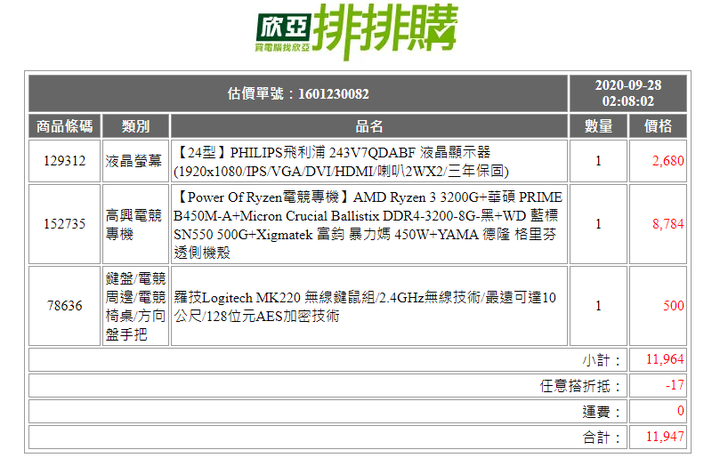Click the 數量 column header
Image resolution: width=720 pixels, height=458 pixels.
598,126
